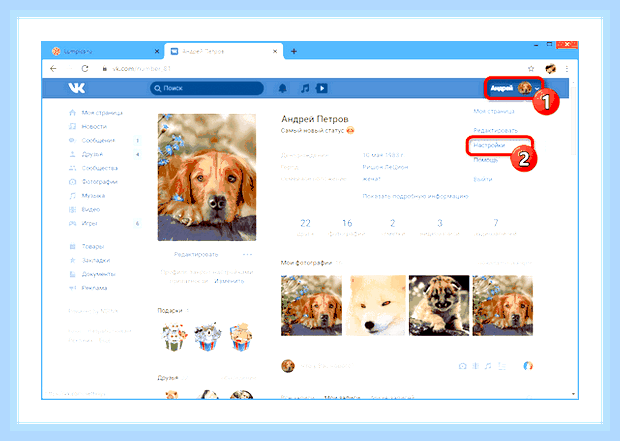
Task: Open the first gift in Подарки
Action: pyautogui.click(x=174, y=337)
